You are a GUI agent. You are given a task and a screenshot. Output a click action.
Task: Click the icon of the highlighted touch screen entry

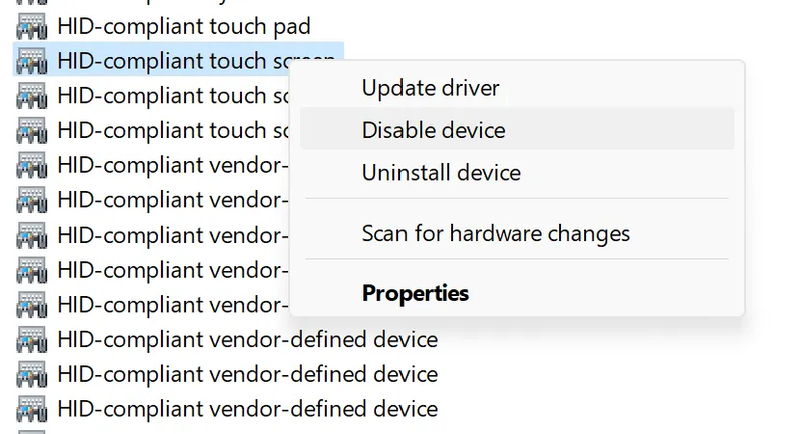32,61
